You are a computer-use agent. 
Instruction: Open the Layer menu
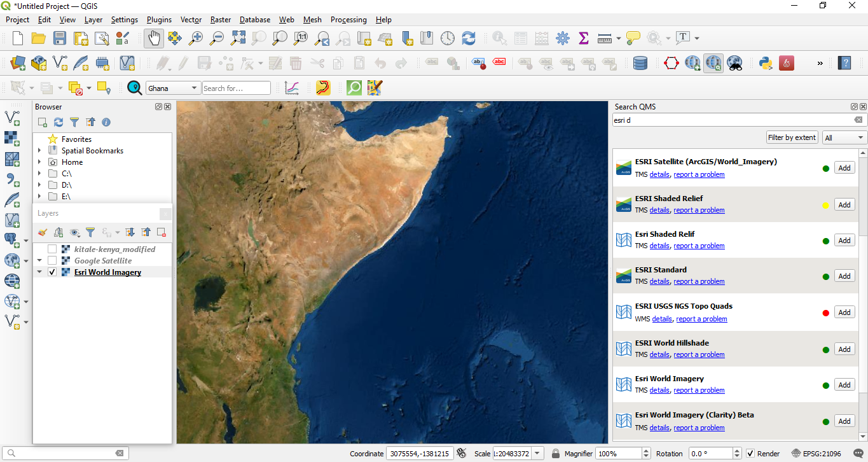[93, 20]
